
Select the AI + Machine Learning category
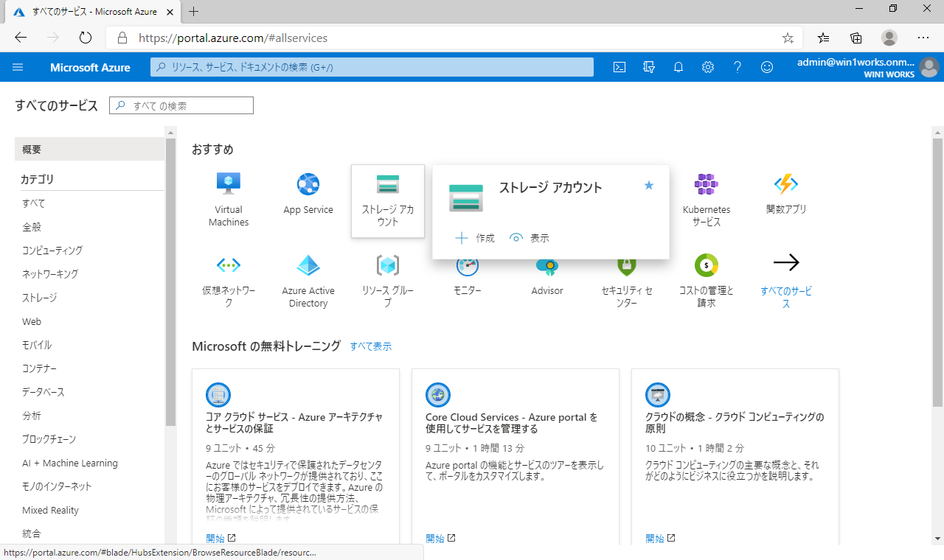(70, 463)
